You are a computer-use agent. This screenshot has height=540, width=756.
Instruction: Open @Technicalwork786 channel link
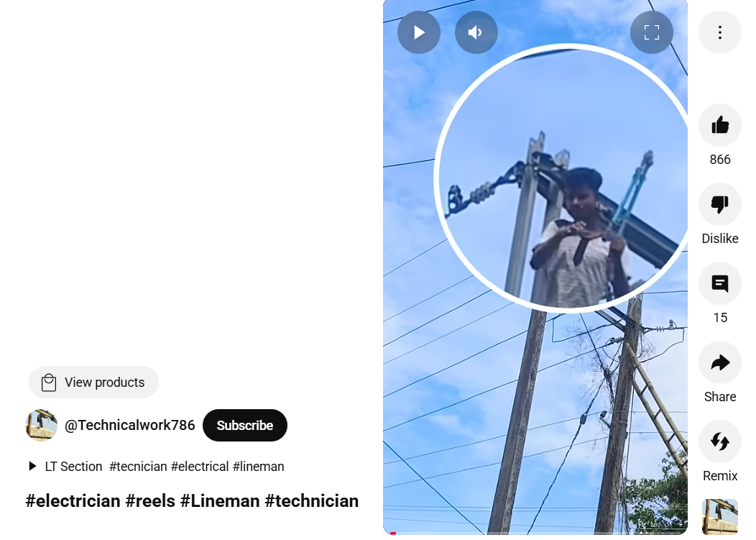(x=129, y=425)
